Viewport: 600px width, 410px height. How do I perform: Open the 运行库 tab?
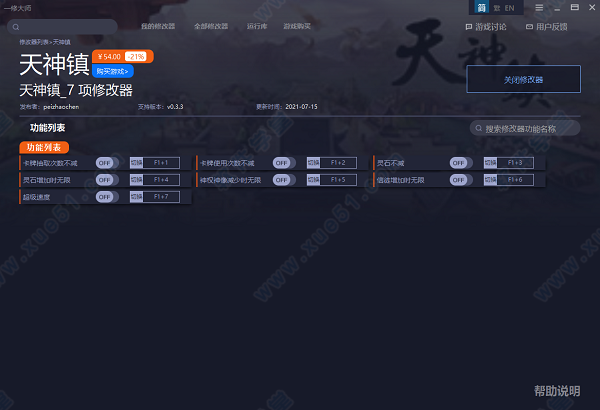257,26
